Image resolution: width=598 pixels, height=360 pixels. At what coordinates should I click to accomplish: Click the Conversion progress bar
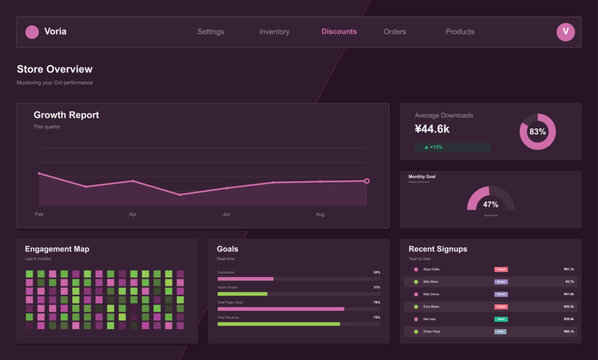(x=299, y=279)
